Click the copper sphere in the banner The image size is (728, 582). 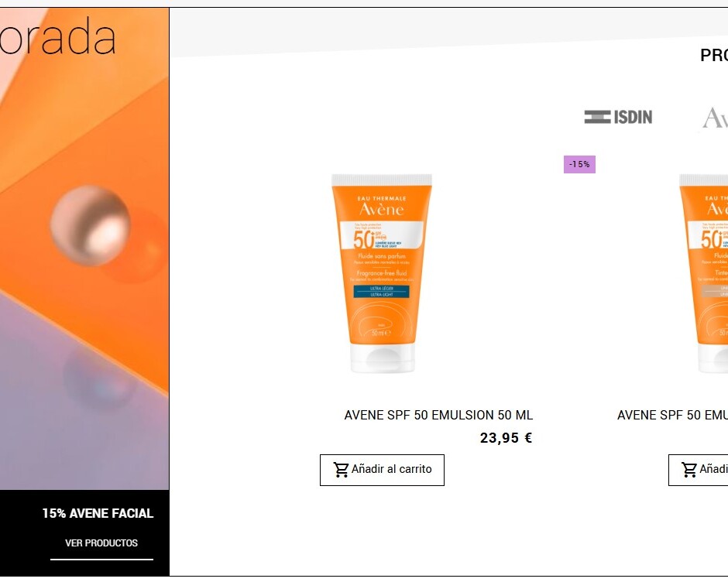pos(90,225)
